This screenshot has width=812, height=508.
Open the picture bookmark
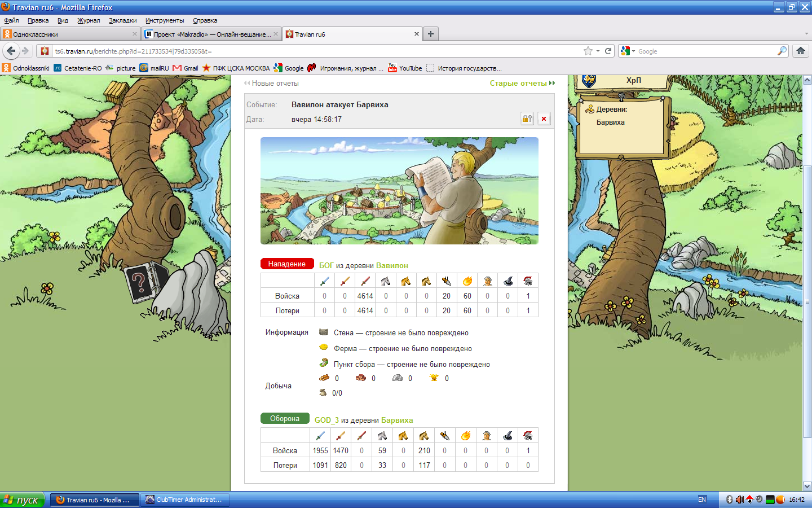[121, 68]
